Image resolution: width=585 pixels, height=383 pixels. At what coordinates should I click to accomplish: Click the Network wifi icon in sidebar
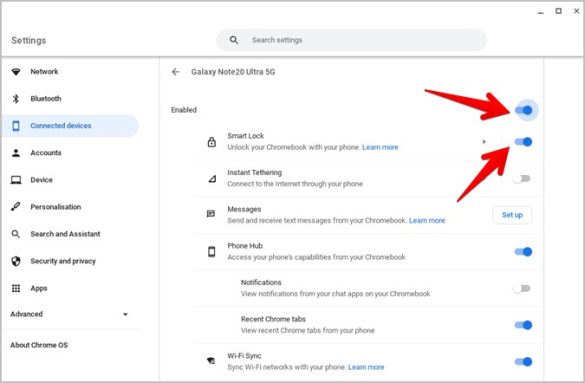click(x=16, y=72)
